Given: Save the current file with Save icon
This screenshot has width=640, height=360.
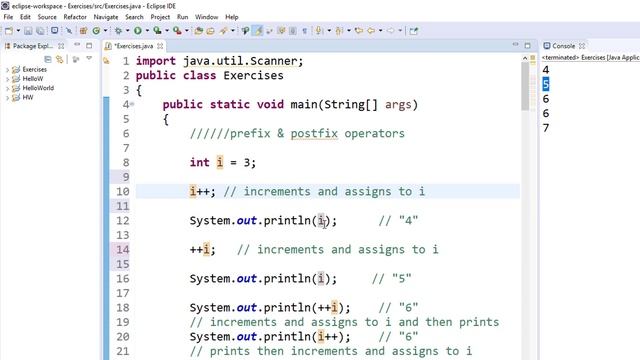Looking at the screenshot, I should (x=28, y=31).
